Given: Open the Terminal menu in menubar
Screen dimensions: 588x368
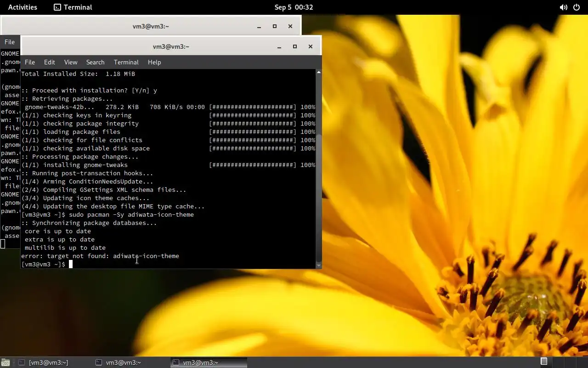Looking at the screenshot, I should [x=126, y=62].
